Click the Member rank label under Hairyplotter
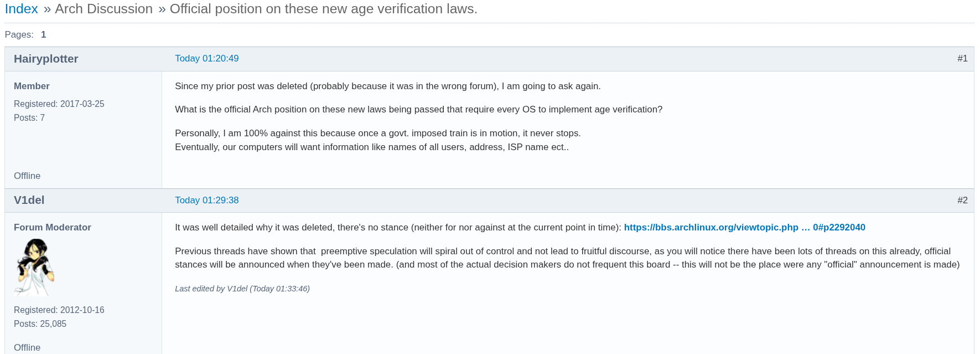Screen dimensions: 980x354 [x=32, y=86]
